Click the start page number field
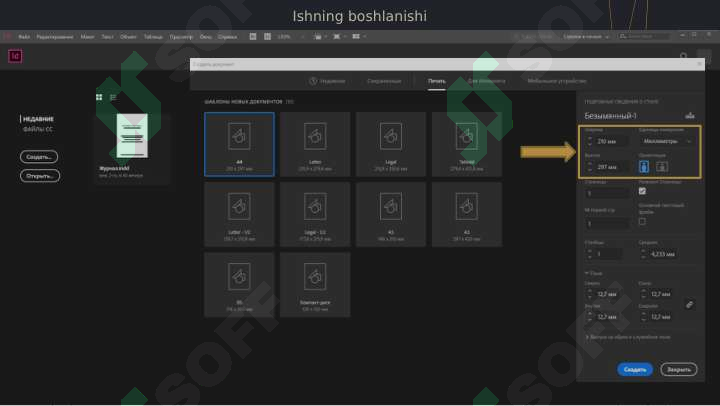Screen dimensions: 720x406 click(607, 224)
